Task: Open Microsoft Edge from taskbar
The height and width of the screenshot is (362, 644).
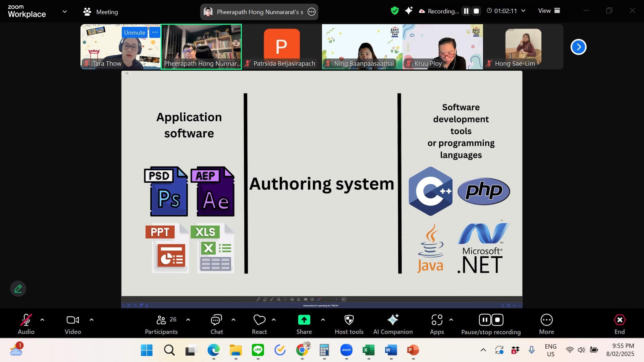Action: click(213, 350)
